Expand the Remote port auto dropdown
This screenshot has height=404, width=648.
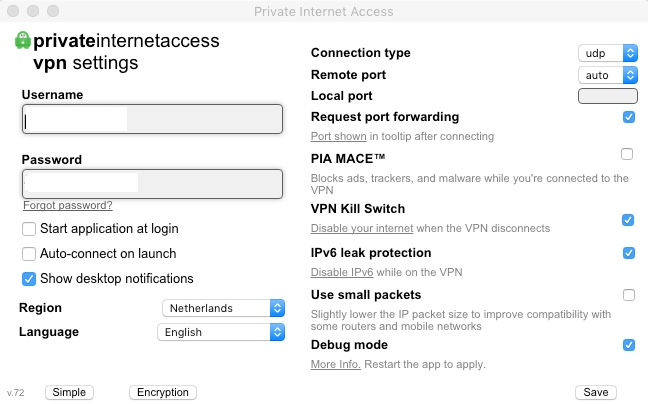[608, 75]
